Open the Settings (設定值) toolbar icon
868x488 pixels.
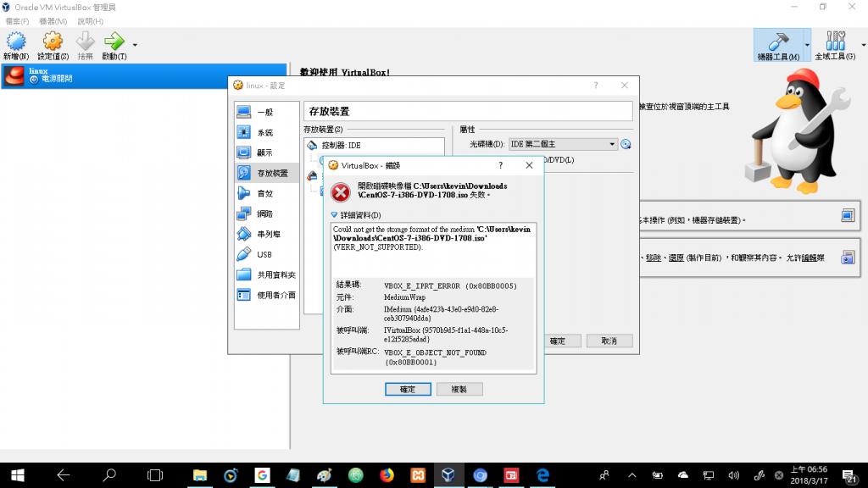point(53,46)
